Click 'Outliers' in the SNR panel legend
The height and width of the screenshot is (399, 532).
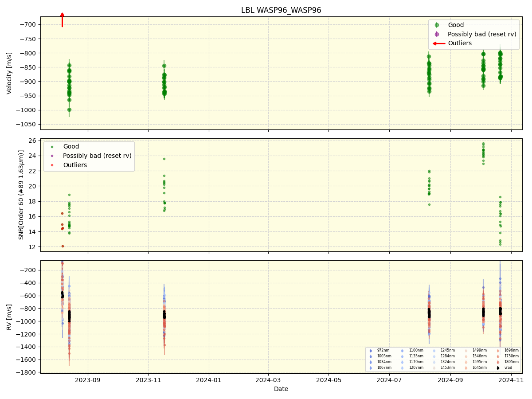tap(75, 165)
